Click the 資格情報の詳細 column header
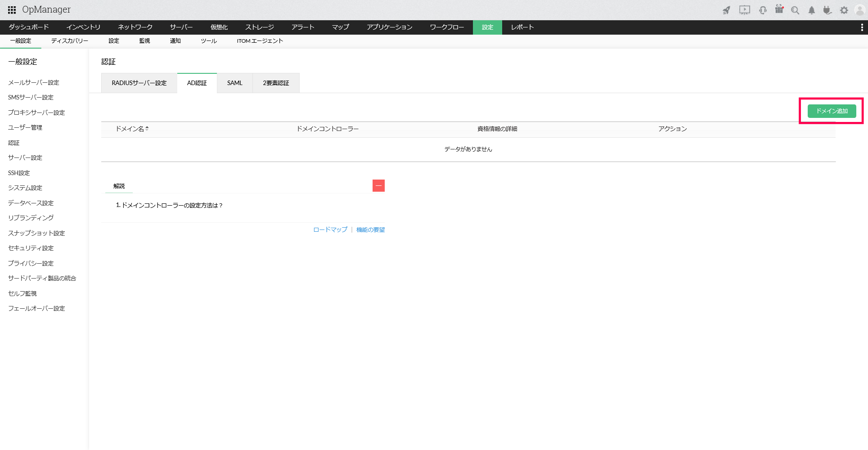The height and width of the screenshot is (450, 868). (x=497, y=129)
